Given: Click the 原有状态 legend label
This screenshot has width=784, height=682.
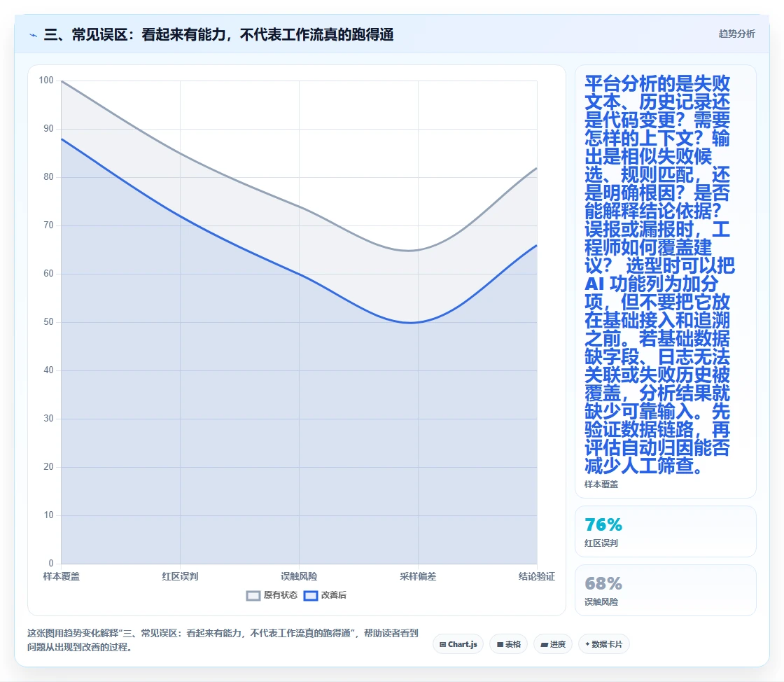Looking at the screenshot, I should [281, 595].
